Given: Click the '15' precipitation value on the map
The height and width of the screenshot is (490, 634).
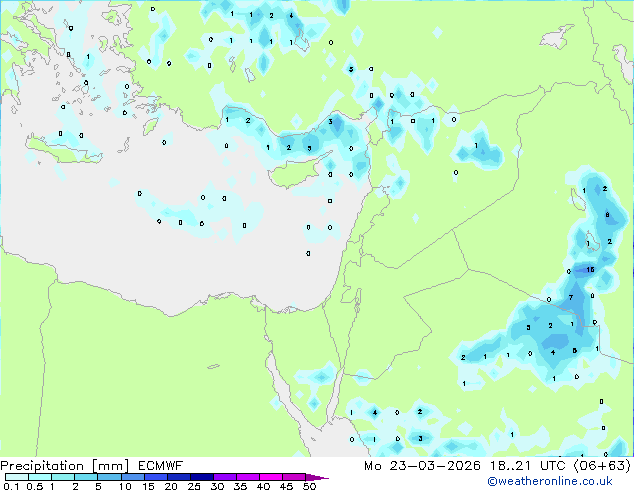Looking at the screenshot, I should pyautogui.click(x=590, y=269).
